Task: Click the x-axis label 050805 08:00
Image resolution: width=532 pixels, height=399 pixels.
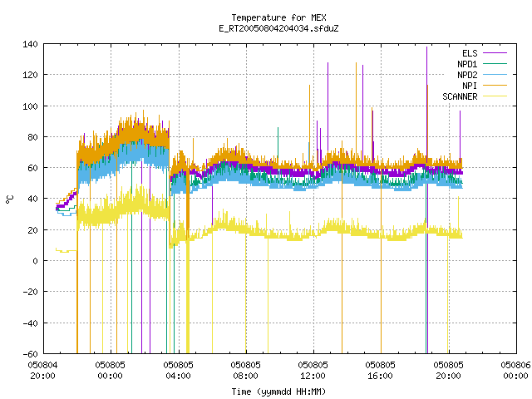Action: click(x=246, y=371)
